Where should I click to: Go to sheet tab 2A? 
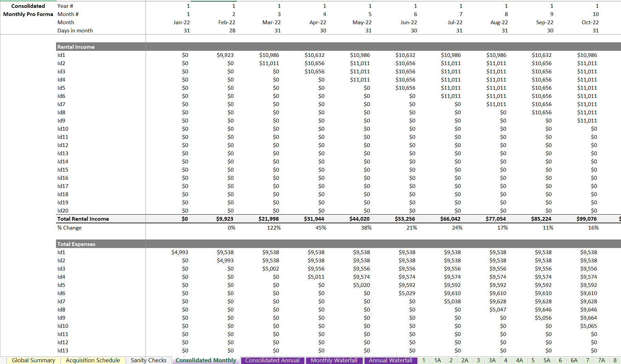(x=465, y=360)
